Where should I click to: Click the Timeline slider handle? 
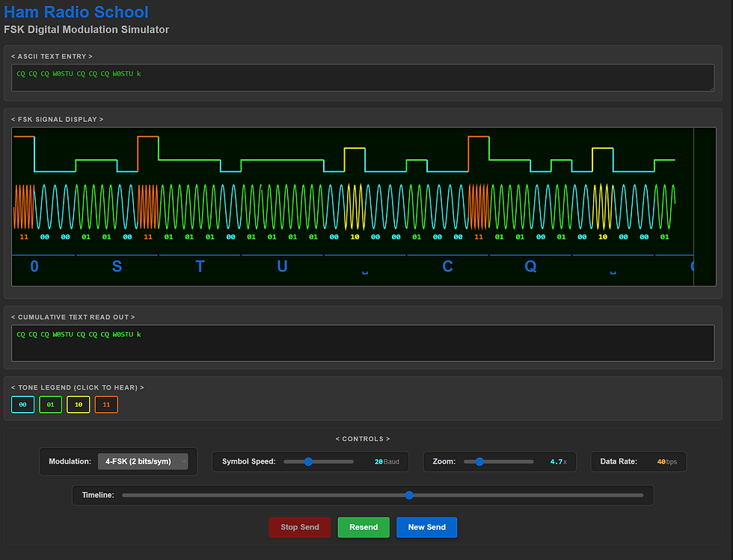(x=408, y=495)
